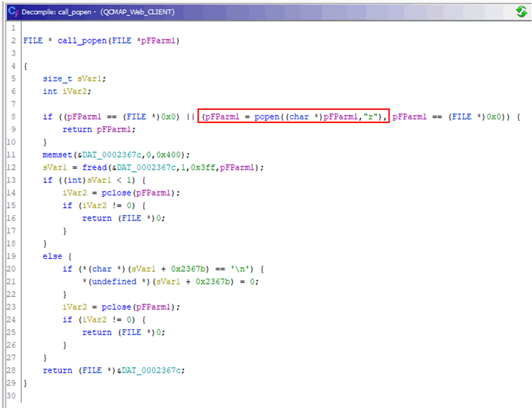Click line number 30 in the gutter

11,396
